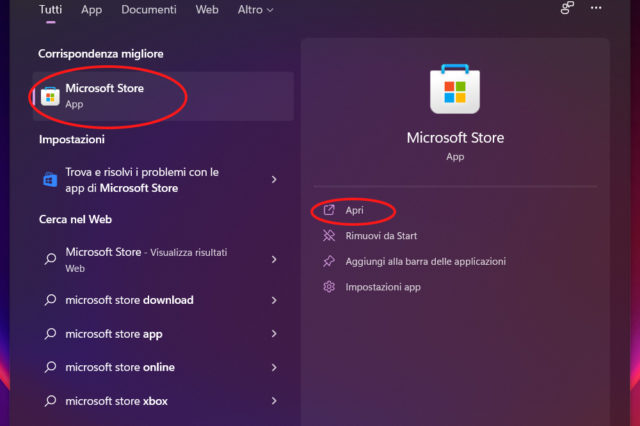This screenshot has height=426, width=640.
Task: Click the troubleshoot Microsoft Store apps icon
Action: coord(50,180)
